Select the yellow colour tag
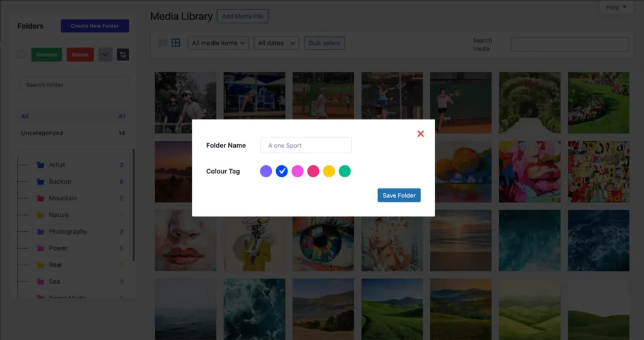This screenshot has width=644, height=340. [x=329, y=171]
